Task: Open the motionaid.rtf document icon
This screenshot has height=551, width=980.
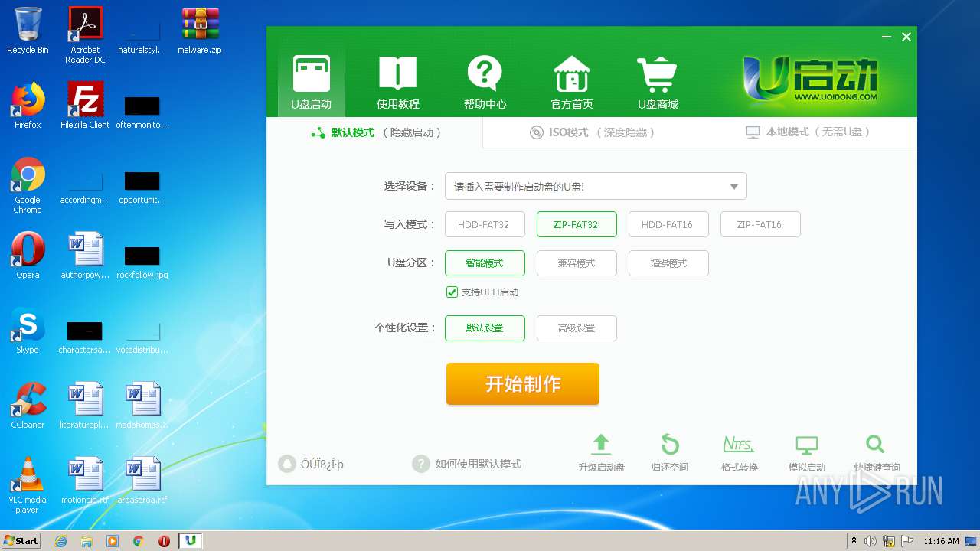Action: click(85, 481)
